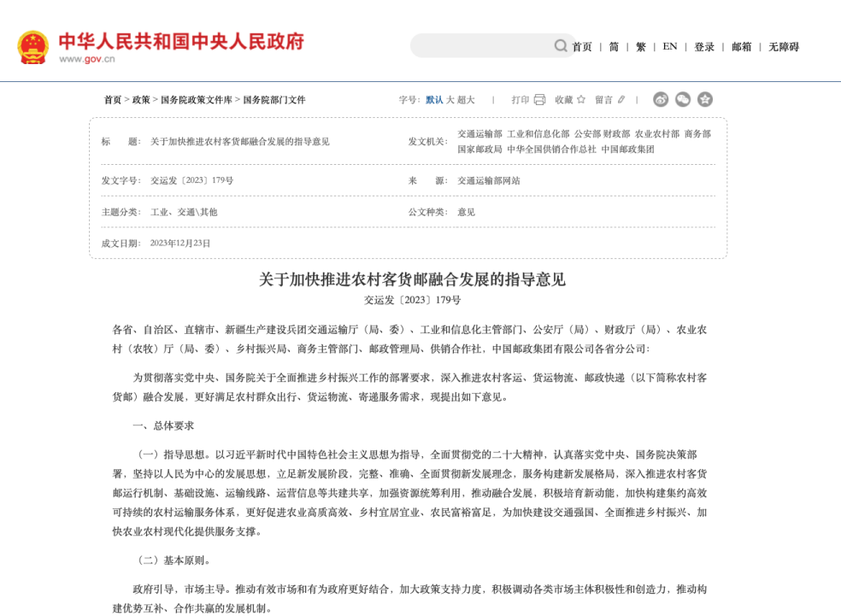Share to Qzone star icon
The image size is (841, 616).
(x=705, y=100)
